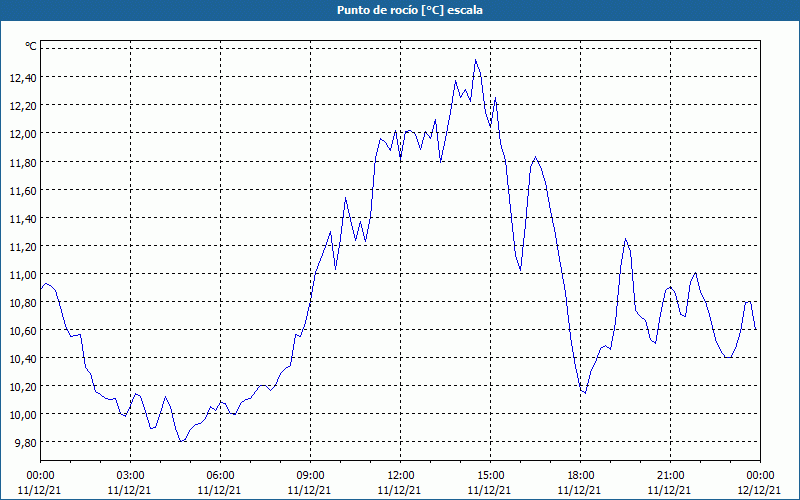Click the 10,60 y-axis value
The height and width of the screenshot is (500, 800).
coord(23,331)
